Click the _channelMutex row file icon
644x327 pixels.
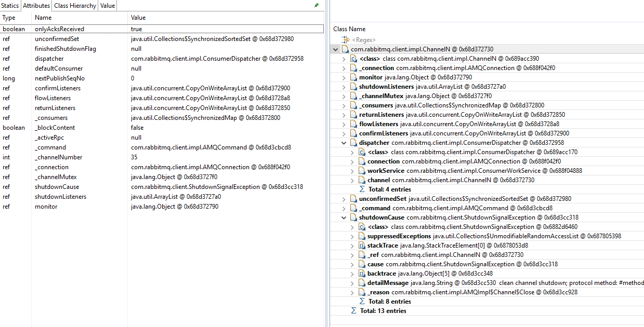[354, 96]
